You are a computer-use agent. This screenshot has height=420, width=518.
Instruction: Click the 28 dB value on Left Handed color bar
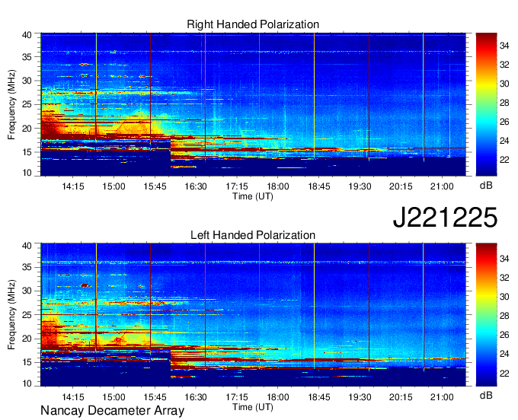click(504, 316)
